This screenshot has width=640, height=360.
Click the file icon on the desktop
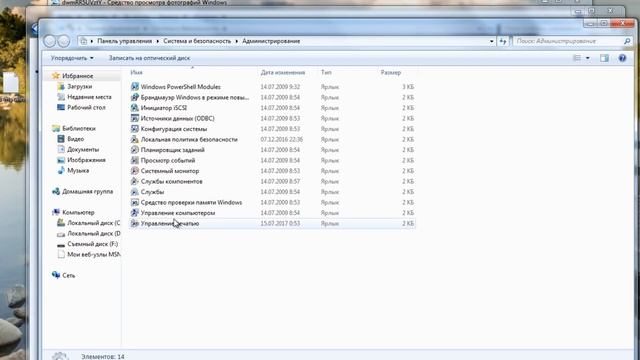click(x=11, y=82)
